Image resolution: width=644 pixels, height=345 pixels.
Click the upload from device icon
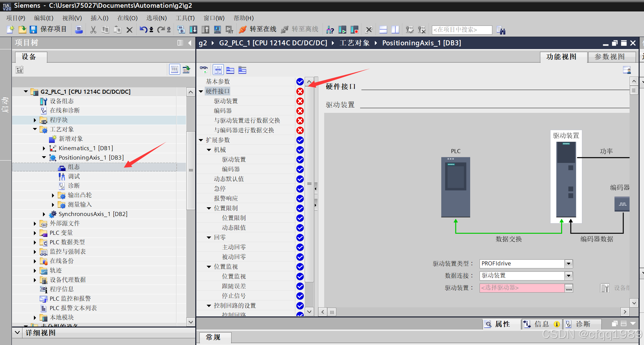[x=205, y=30]
